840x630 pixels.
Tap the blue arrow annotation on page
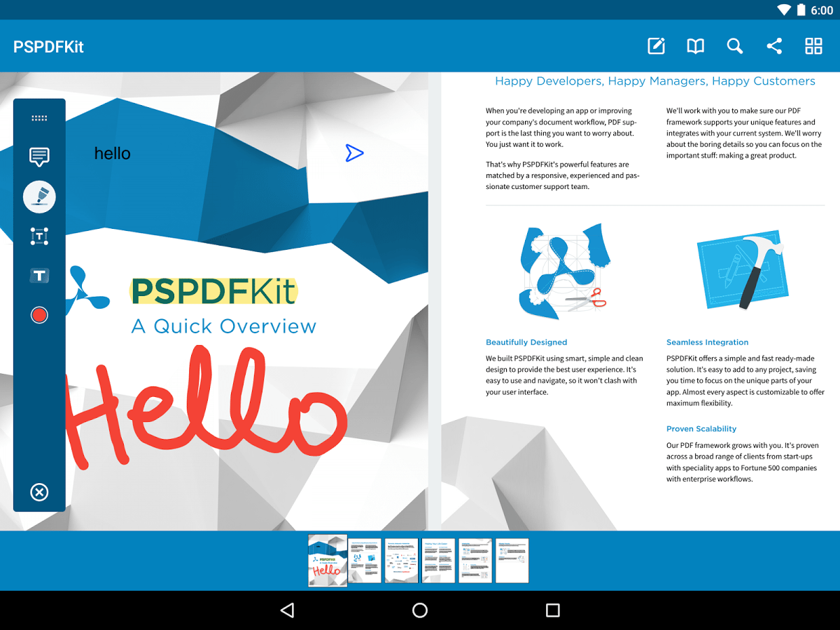(x=354, y=153)
